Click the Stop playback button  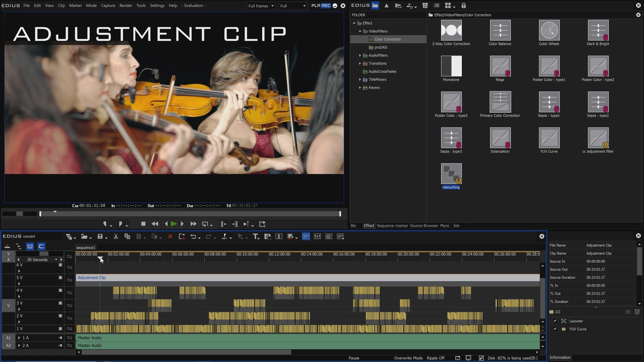click(x=143, y=224)
